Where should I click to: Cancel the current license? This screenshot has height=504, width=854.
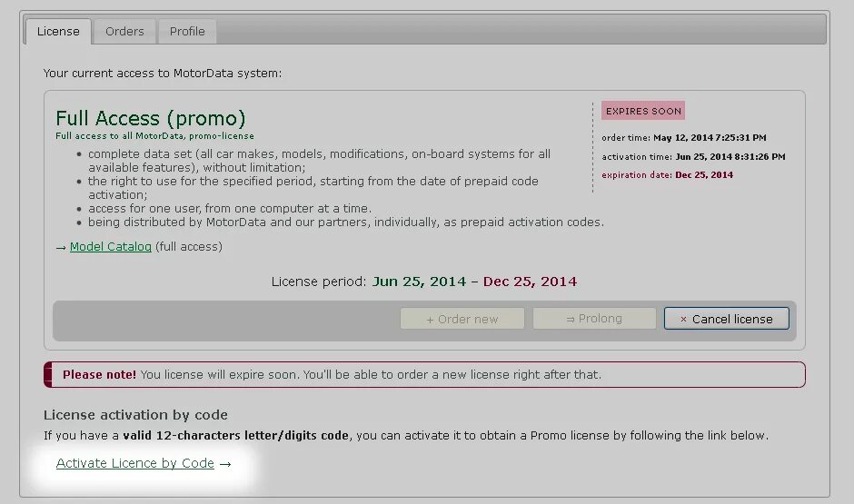click(727, 319)
